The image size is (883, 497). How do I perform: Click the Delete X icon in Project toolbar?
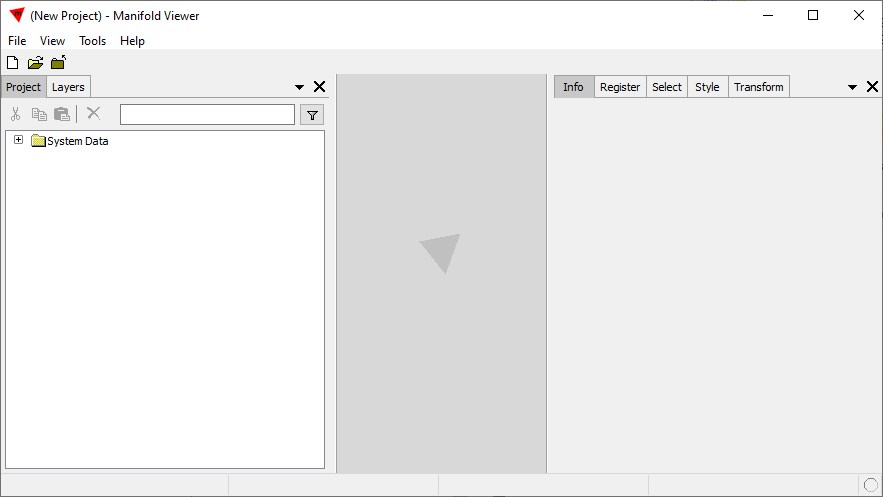point(93,113)
